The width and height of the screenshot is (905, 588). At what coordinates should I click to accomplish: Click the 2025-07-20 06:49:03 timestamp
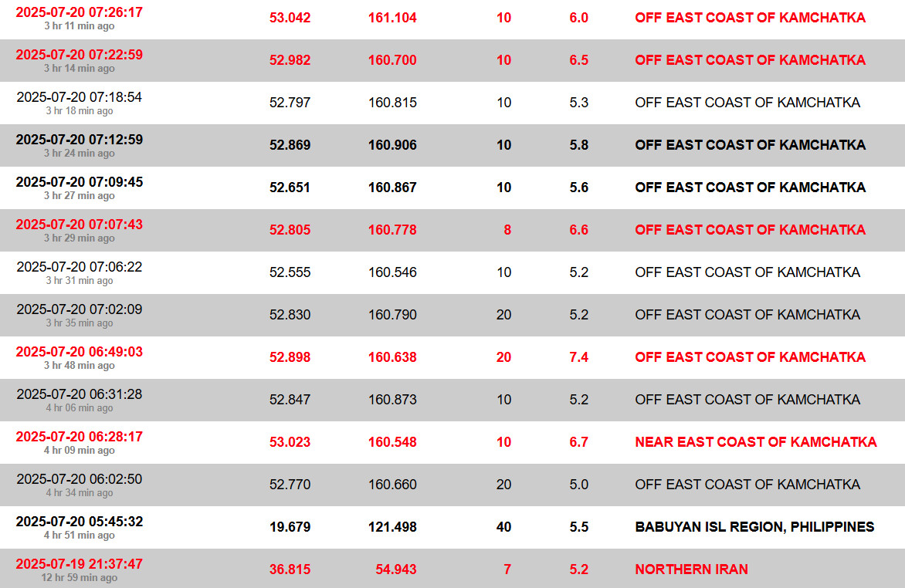(x=79, y=353)
